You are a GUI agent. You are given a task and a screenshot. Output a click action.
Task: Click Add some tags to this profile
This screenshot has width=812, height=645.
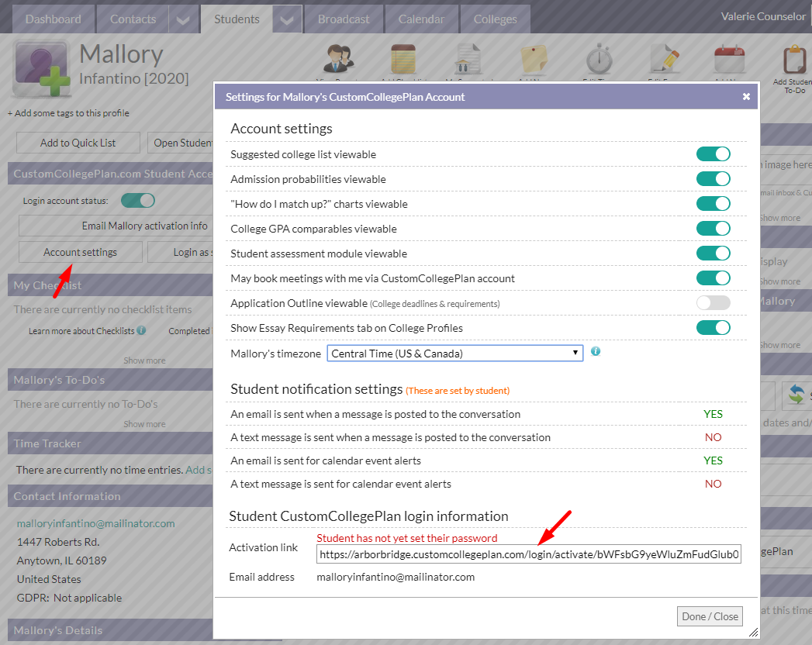pos(68,113)
